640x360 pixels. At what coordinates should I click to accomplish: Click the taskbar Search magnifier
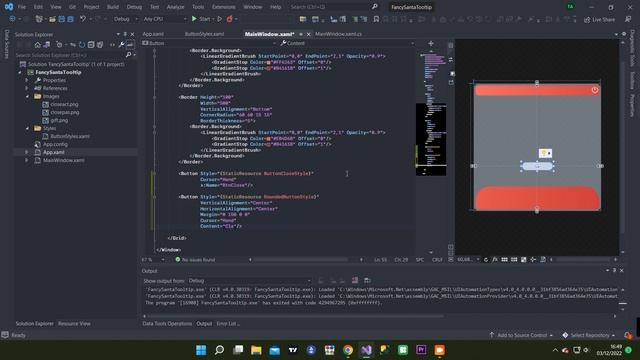(x=220, y=350)
